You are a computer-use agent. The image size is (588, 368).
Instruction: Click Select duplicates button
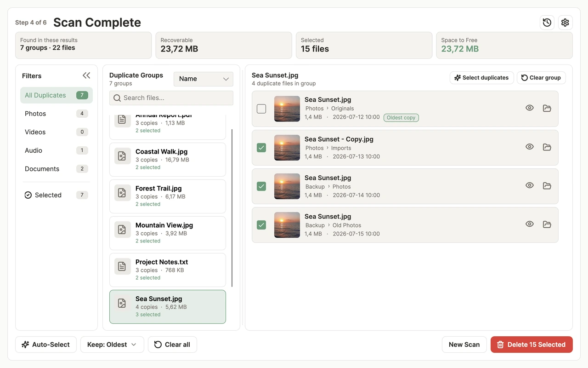[x=481, y=78]
